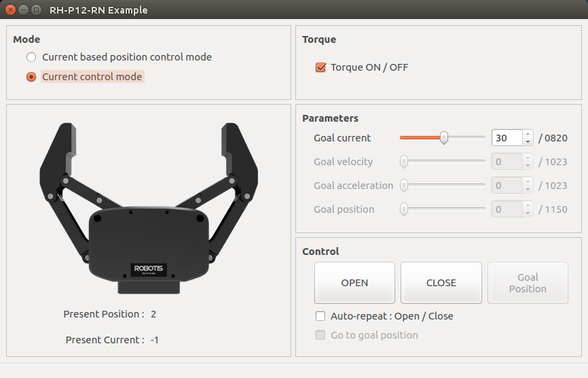Click the ROBOTIS logo on the gripper

[x=147, y=267]
